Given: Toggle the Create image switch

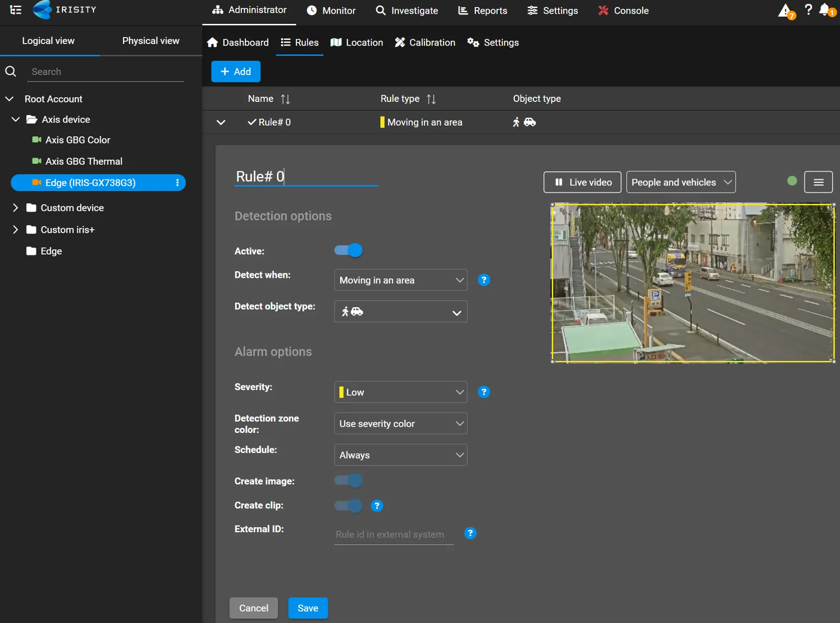Looking at the screenshot, I should 348,481.
